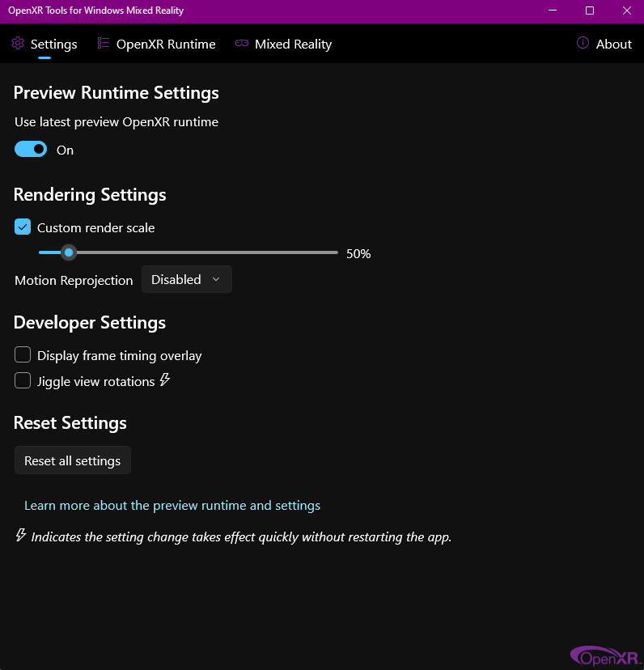
Task: Click the Motion Reprojection label
Action: coord(74,280)
